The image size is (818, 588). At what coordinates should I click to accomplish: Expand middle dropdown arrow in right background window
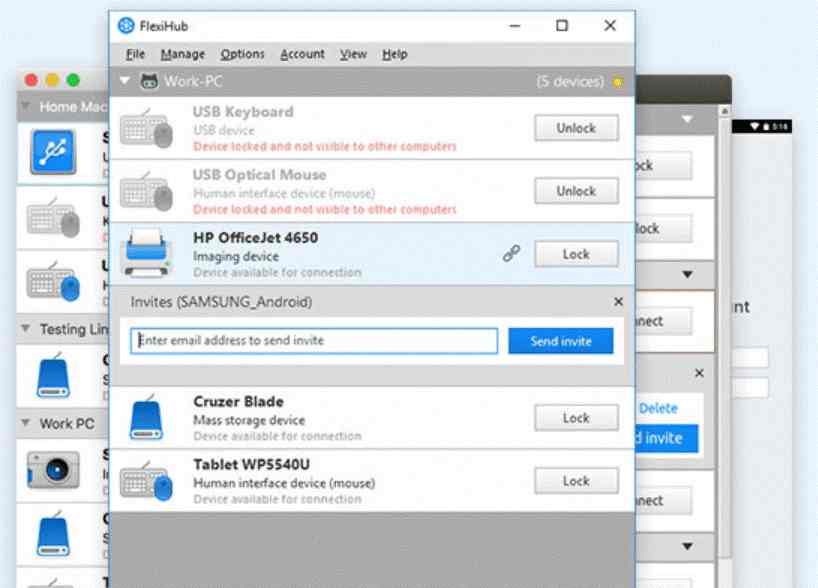point(688,274)
